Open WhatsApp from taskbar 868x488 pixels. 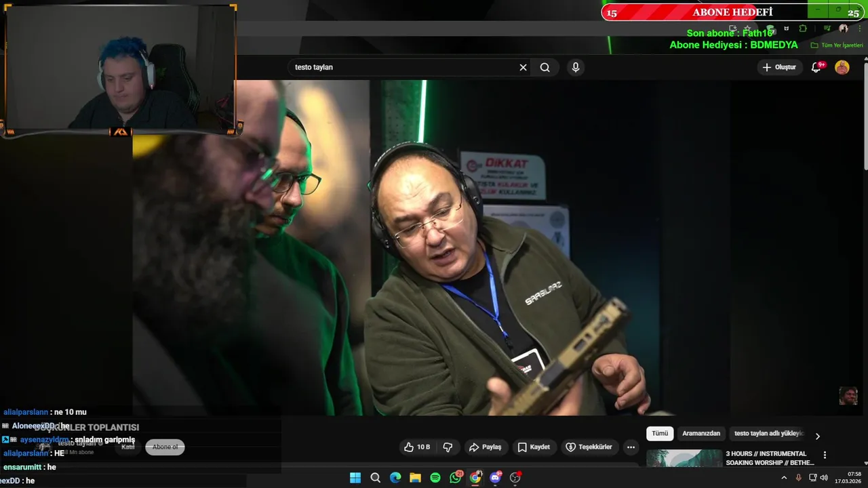click(455, 478)
